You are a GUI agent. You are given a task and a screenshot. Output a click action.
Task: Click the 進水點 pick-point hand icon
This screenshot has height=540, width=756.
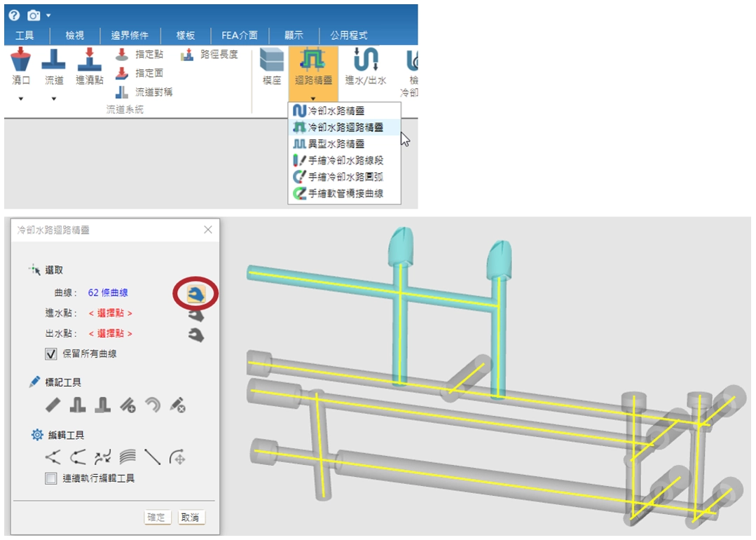tap(196, 315)
